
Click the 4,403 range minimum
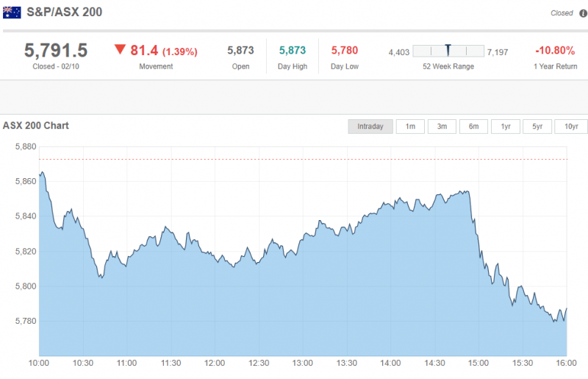click(x=399, y=52)
